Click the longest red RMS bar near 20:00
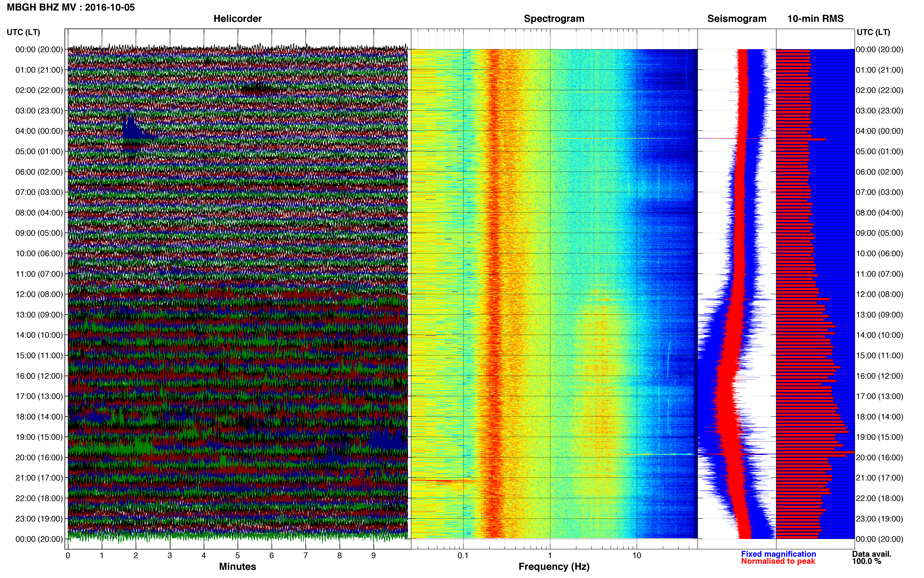 pos(815,452)
